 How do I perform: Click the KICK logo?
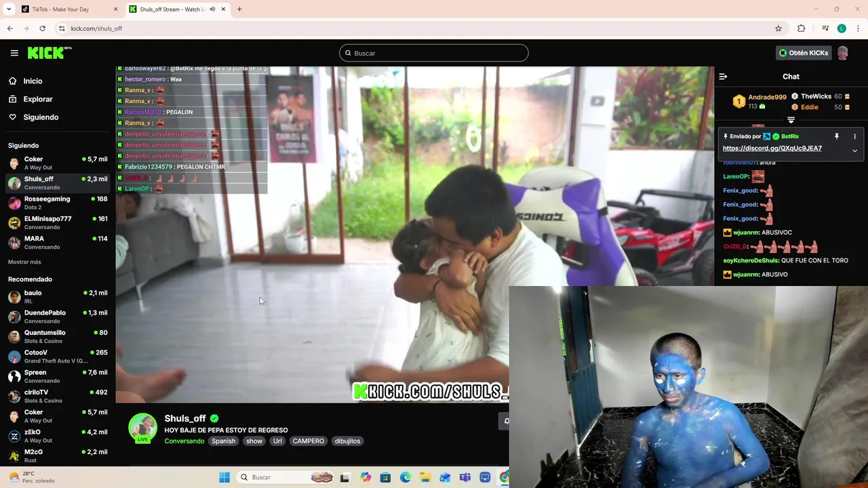[49, 53]
